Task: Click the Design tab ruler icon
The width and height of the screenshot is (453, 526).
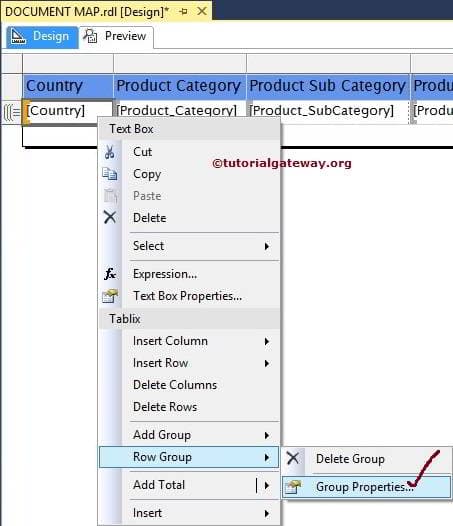Action: point(18,36)
